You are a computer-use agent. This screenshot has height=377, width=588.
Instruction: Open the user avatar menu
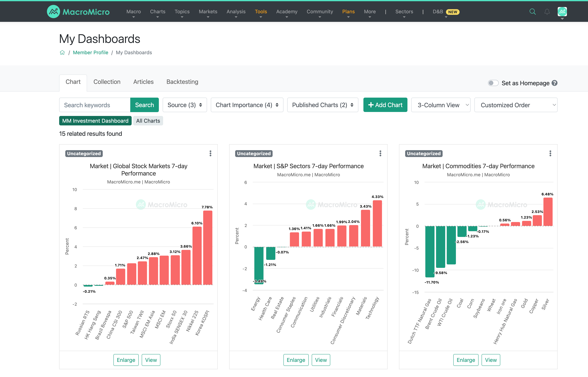(562, 12)
